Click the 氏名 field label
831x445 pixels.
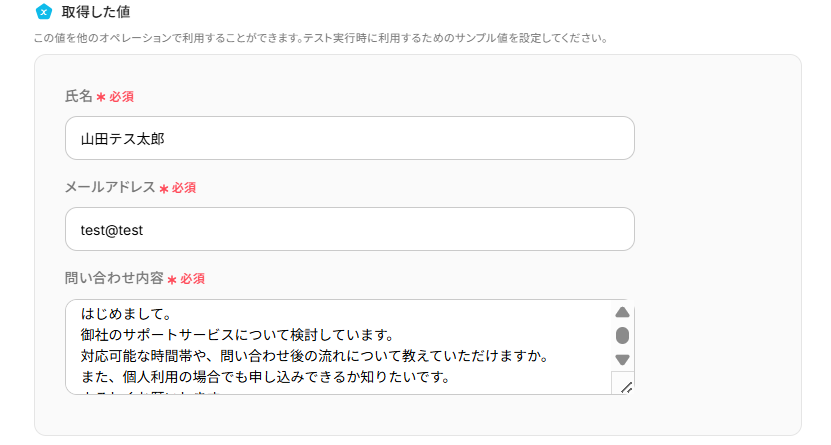coord(79,96)
